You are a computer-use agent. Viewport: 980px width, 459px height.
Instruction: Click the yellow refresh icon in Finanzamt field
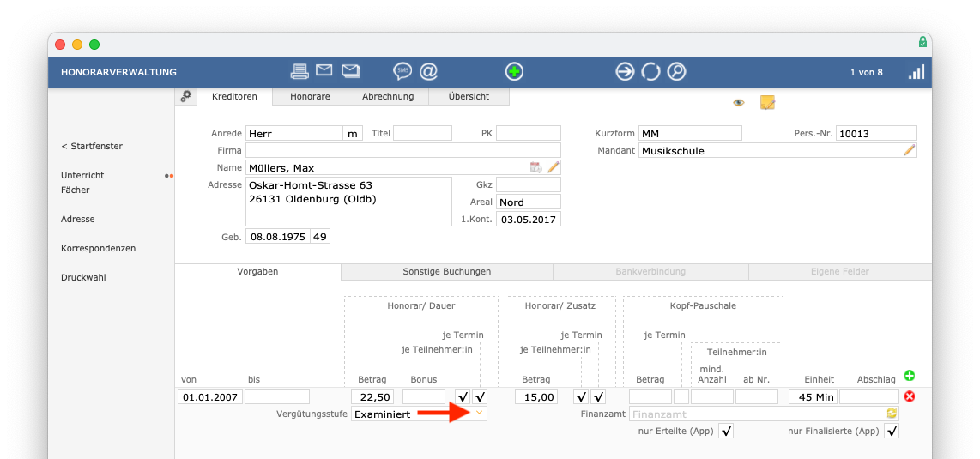pos(892,414)
